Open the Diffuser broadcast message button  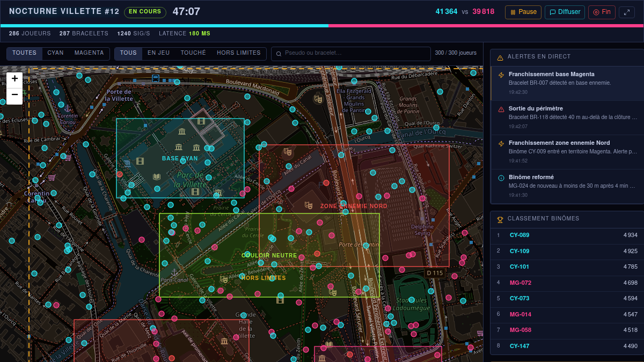click(565, 12)
